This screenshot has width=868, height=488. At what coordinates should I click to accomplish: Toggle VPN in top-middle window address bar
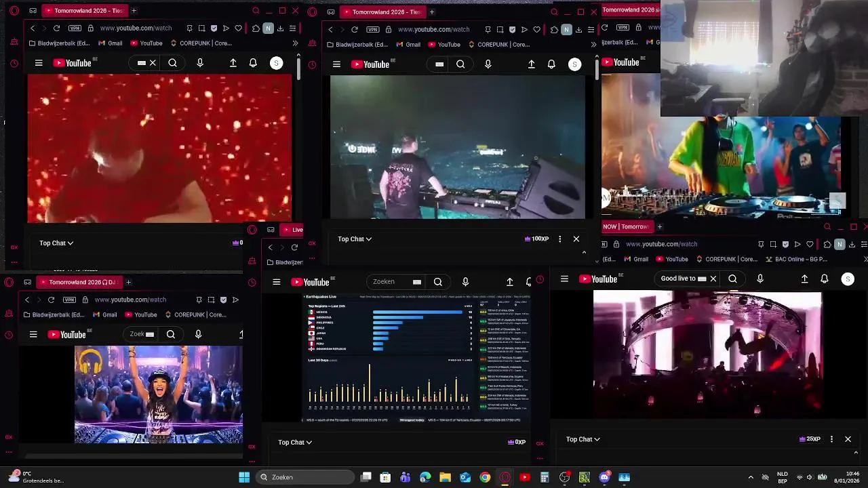pyautogui.click(x=372, y=29)
